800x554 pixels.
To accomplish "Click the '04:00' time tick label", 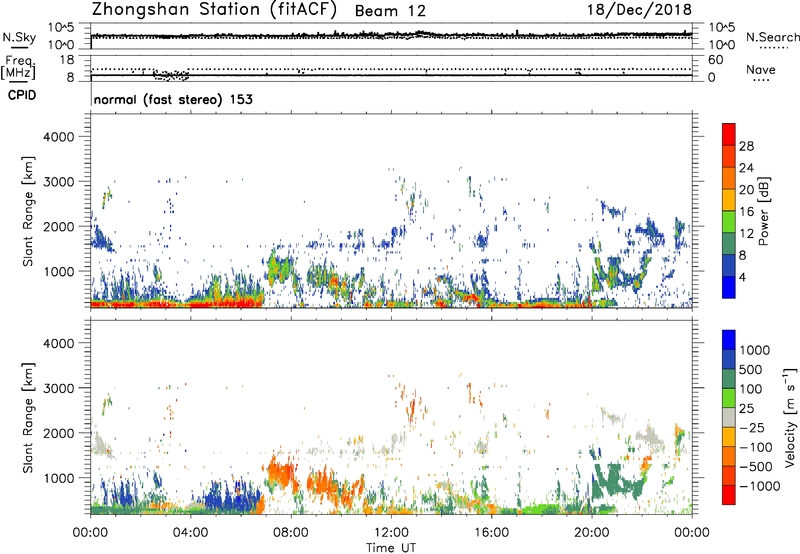I will click(190, 533).
